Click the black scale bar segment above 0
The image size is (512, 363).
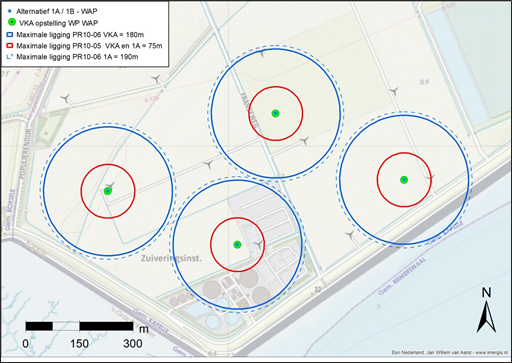39,326
